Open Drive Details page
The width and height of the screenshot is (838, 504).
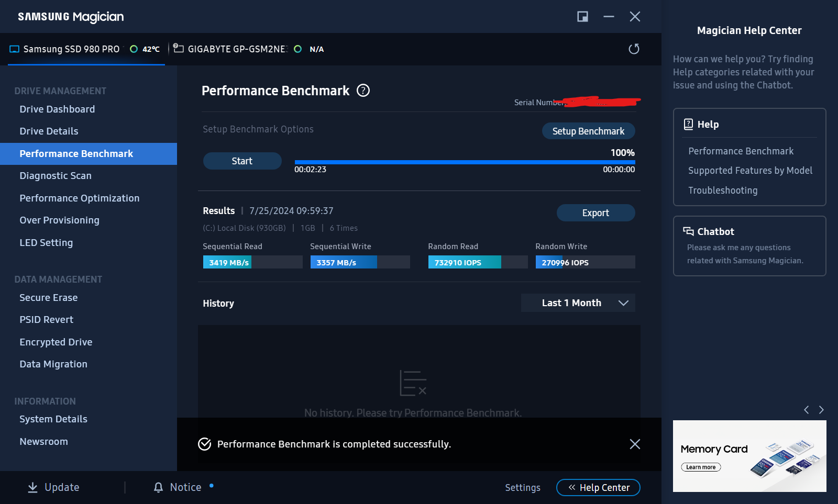click(49, 131)
